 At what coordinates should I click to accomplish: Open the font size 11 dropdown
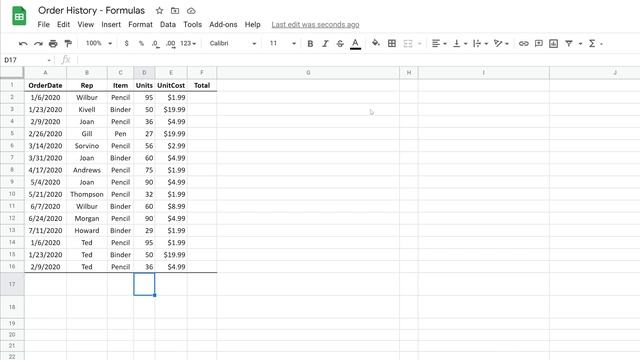coord(282,43)
